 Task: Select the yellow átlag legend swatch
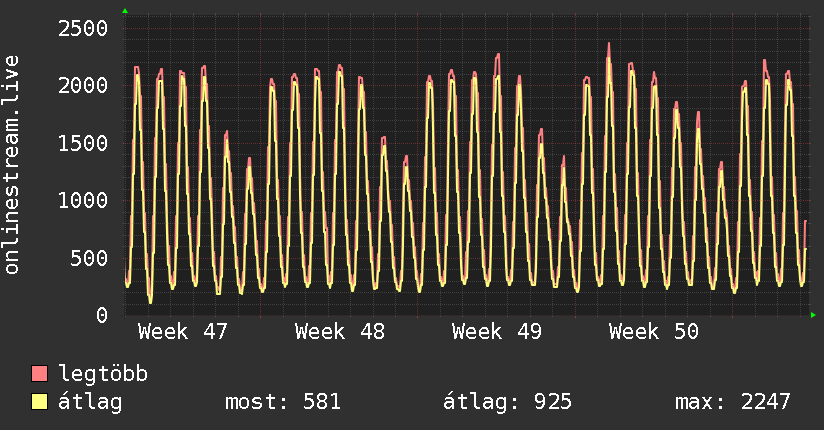coord(40,402)
